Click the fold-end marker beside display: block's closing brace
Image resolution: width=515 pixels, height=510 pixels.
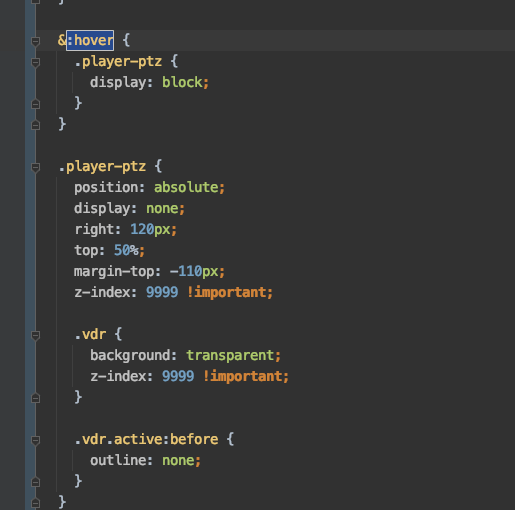coord(35,104)
